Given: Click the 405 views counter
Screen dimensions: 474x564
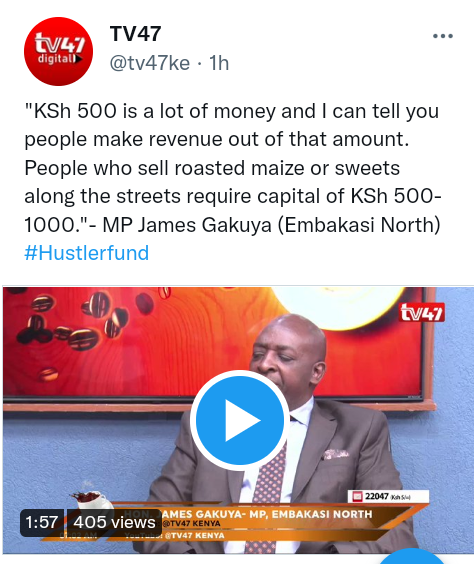Looking at the screenshot, I should pos(114,522).
